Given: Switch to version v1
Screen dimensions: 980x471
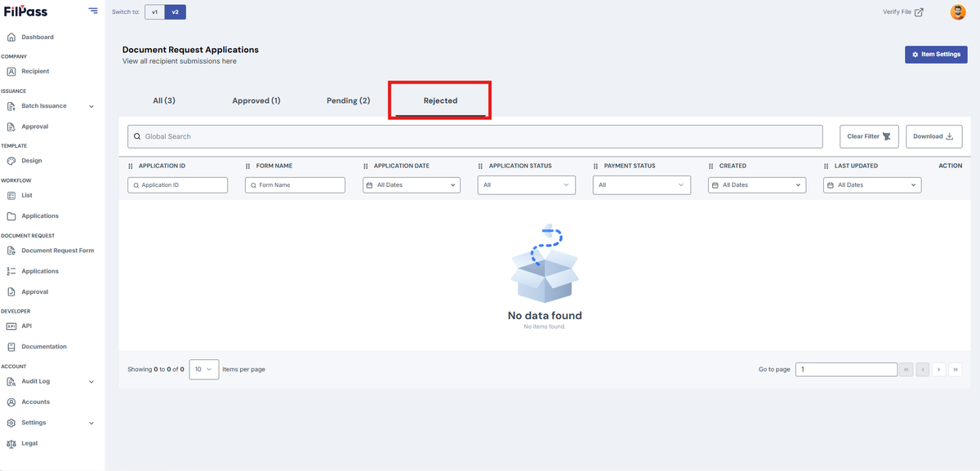Looking at the screenshot, I should [x=154, y=12].
